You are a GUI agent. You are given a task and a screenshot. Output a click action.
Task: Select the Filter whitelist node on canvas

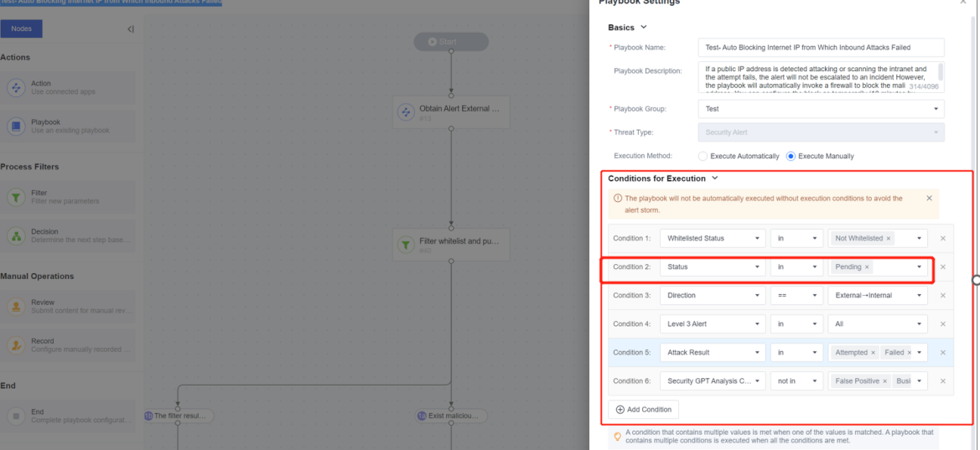click(x=451, y=245)
